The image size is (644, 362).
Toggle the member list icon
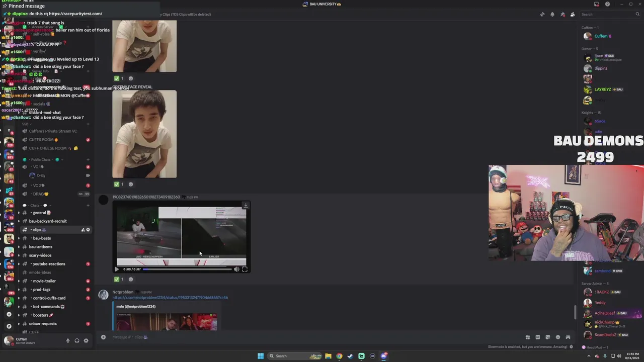point(573,14)
